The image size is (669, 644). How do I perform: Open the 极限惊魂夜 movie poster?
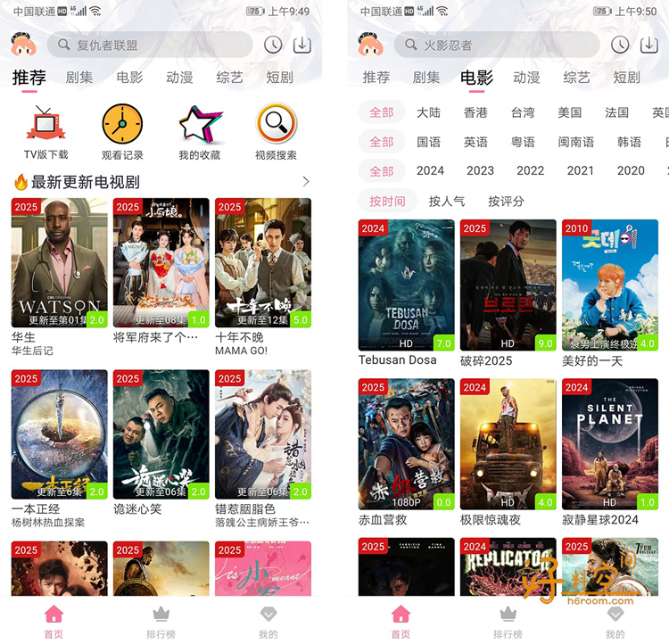click(x=508, y=444)
